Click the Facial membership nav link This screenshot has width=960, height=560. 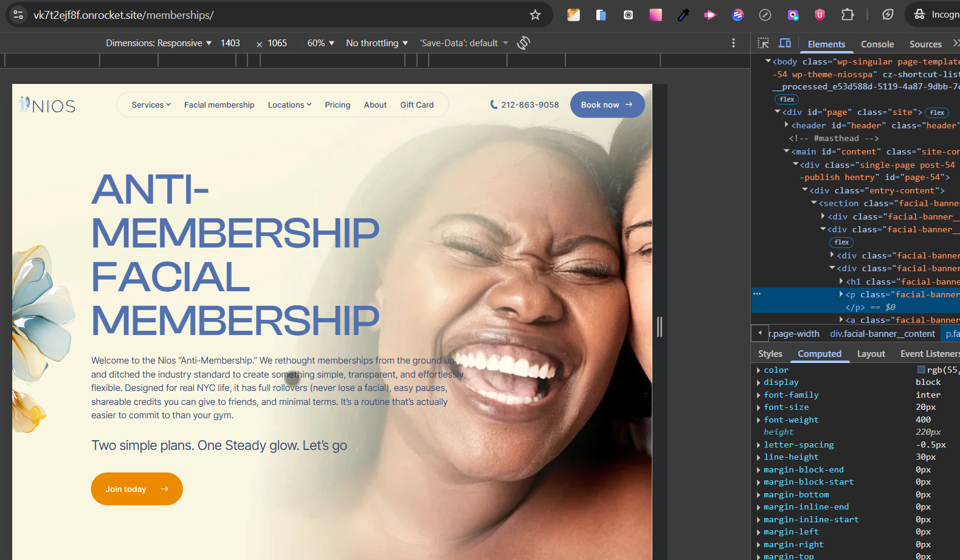219,105
